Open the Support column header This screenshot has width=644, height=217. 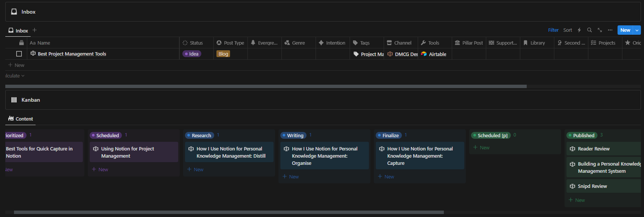pos(503,43)
